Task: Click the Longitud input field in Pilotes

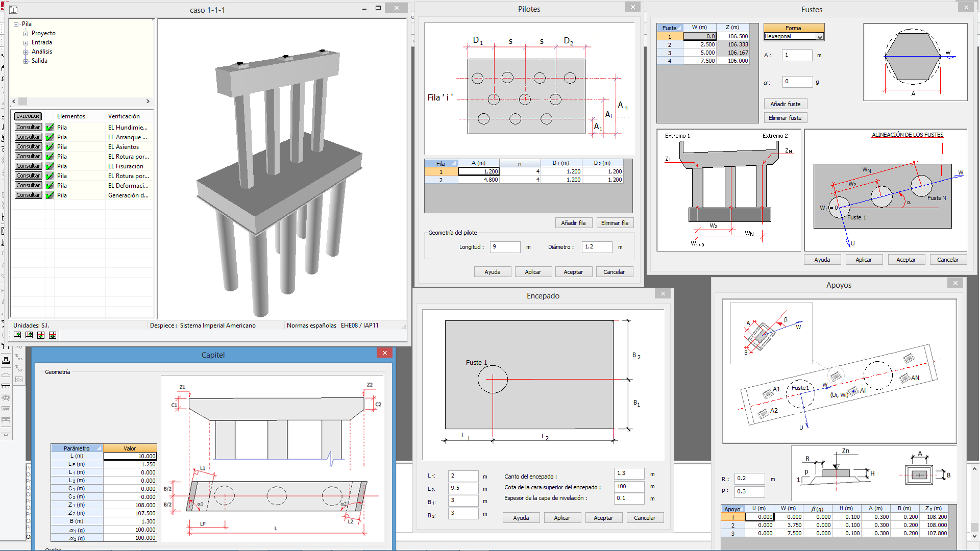Action: click(504, 247)
